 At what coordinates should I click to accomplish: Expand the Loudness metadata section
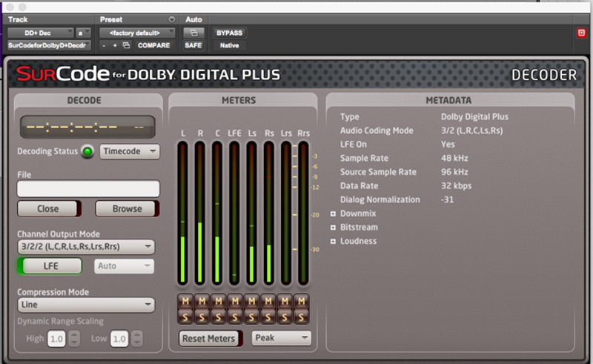(334, 241)
